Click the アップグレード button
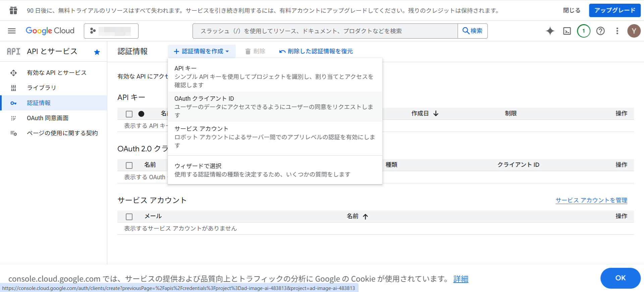This screenshot has width=644, height=292. point(614,10)
